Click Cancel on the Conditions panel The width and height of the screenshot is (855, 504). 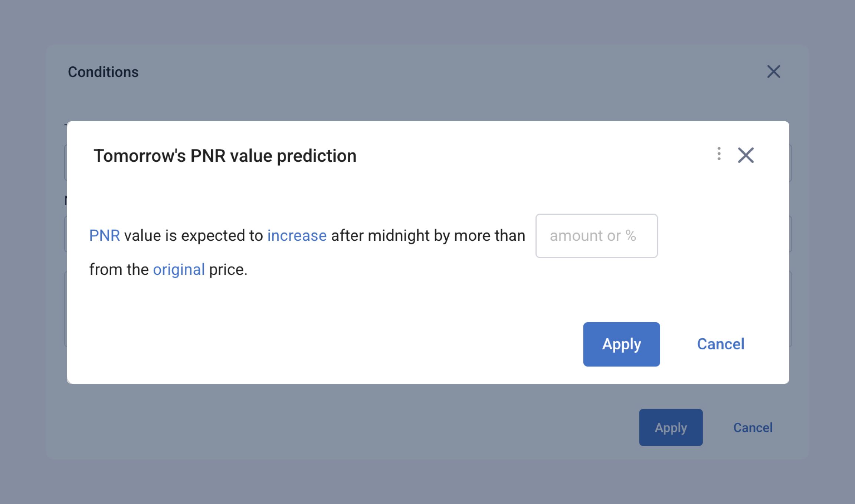point(753,427)
